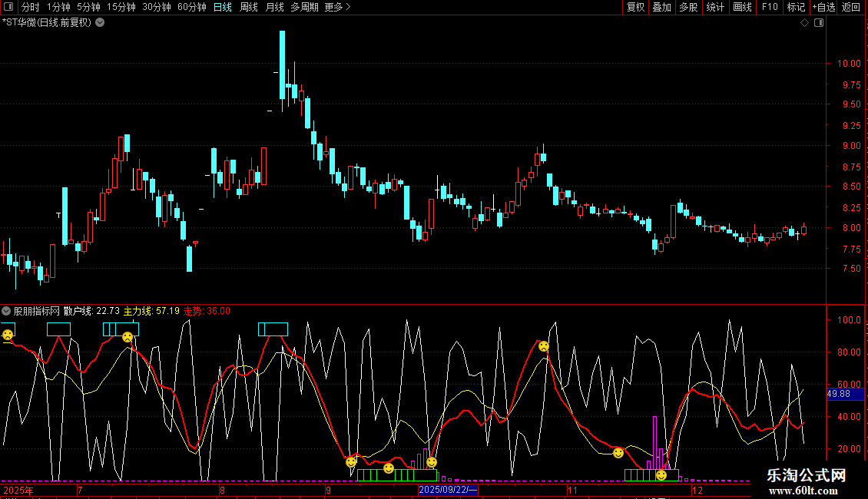Click the smiley icon directly above the 9 label
Screen dimensions: 868x499
click(351, 461)
